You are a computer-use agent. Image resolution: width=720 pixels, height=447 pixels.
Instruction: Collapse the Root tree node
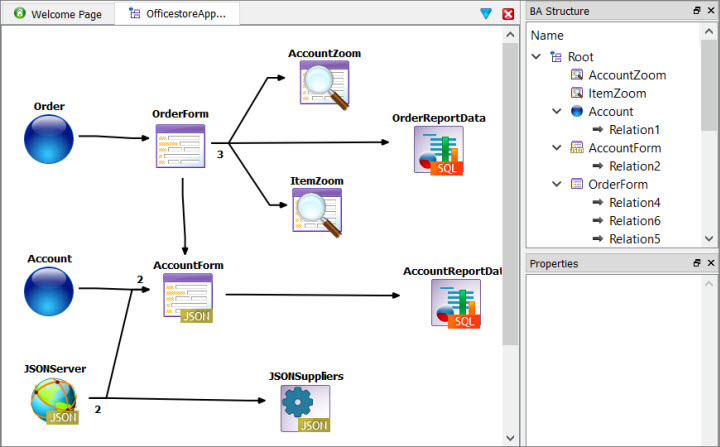[x=539, y=57]
